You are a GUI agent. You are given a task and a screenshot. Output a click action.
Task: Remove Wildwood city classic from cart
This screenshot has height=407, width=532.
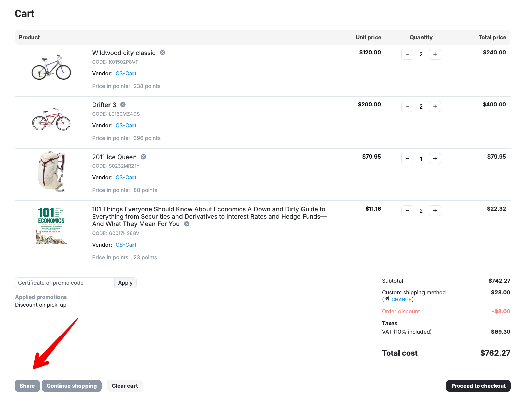point(163,53)
